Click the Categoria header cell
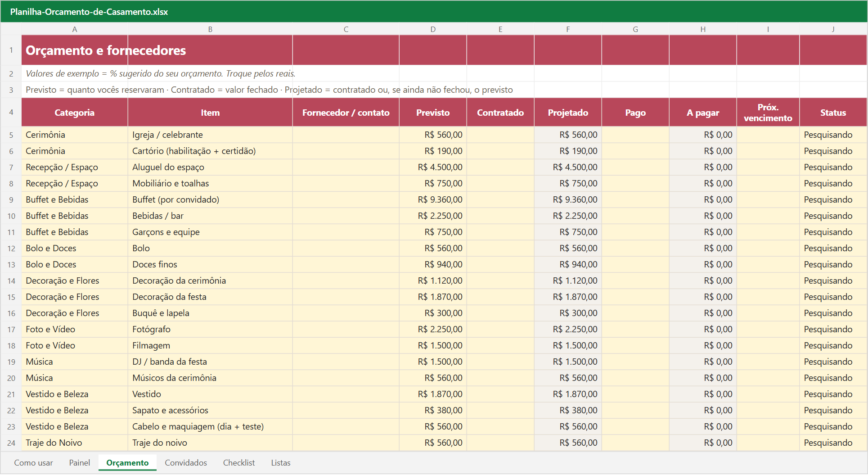Viewport: 868px width, 475px height. [75, 113]
